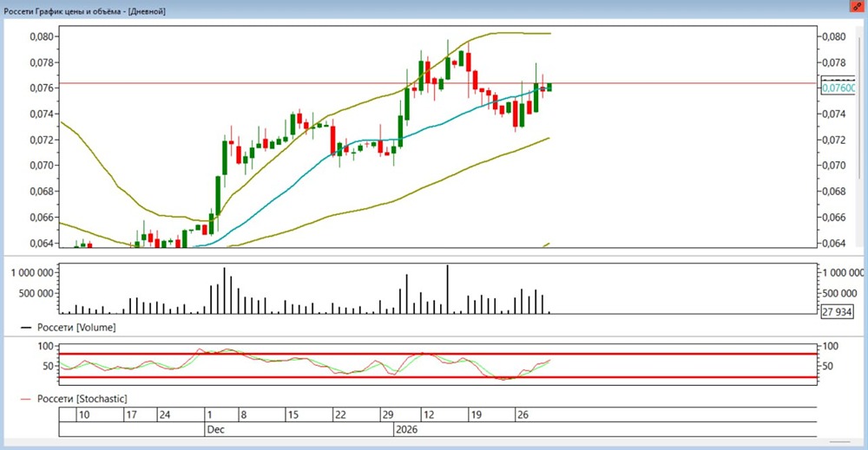Click the volume value box showing 27 934
This screenshot has height=450, width=868.
[x=837, y=312]
